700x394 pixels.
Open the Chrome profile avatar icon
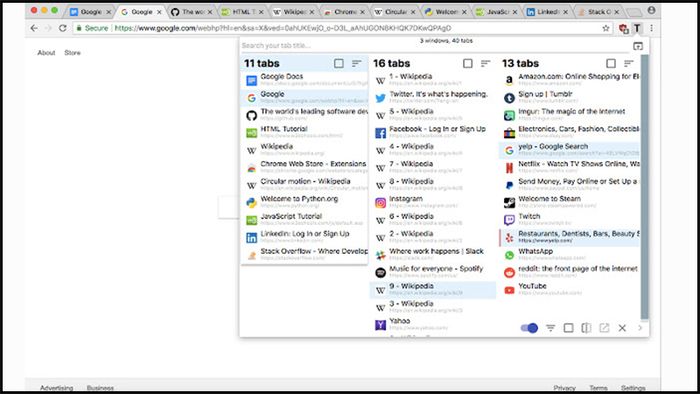click(x=651, y=10)
